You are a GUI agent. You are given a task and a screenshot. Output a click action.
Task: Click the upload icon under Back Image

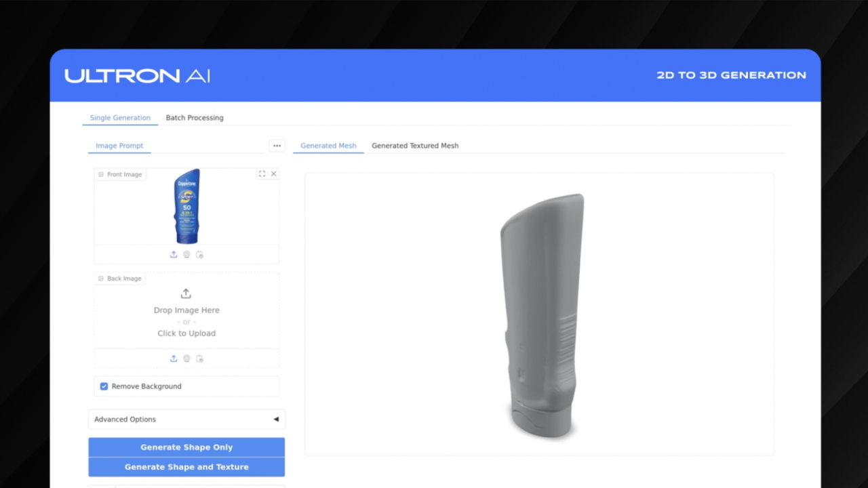tap(174, 359)
